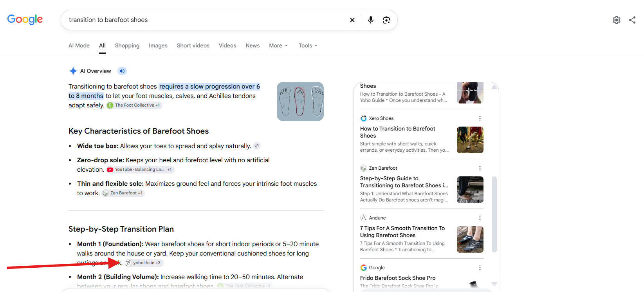Screen dimensions: 644x292
Task: Click the Zen Barefoot favicon in the sources panel
Action: coord(364,168)
